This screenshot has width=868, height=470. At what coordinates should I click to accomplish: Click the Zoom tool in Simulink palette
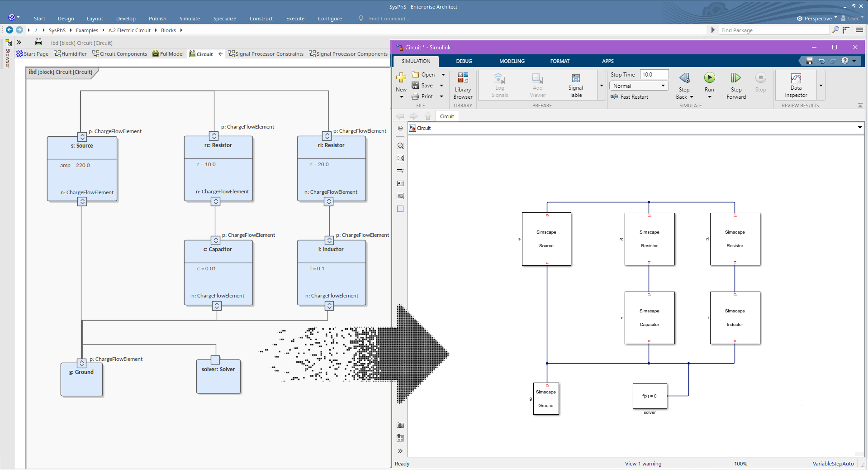click(x=400, y=145)
